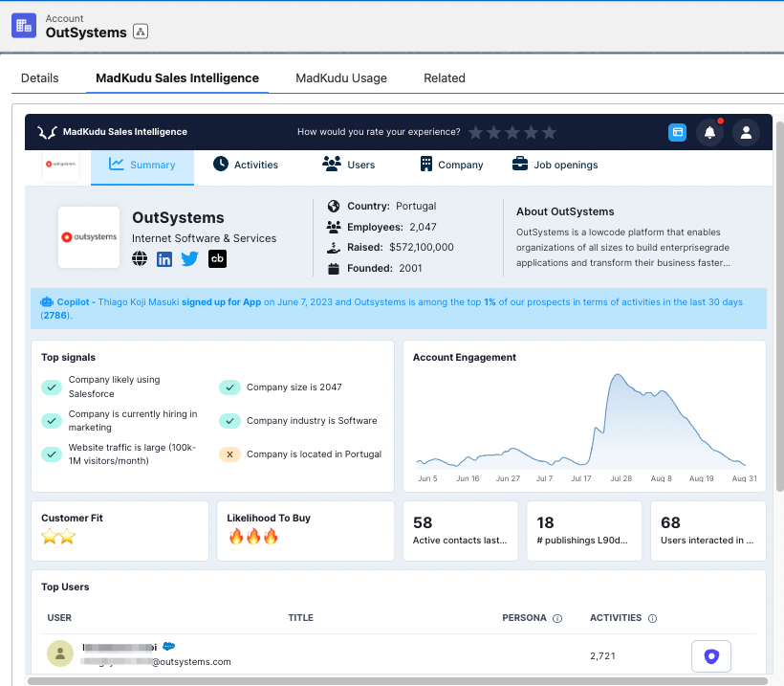Rate experience with the third star
This screenshot has width=784, height=686.
tap(512, 132)
